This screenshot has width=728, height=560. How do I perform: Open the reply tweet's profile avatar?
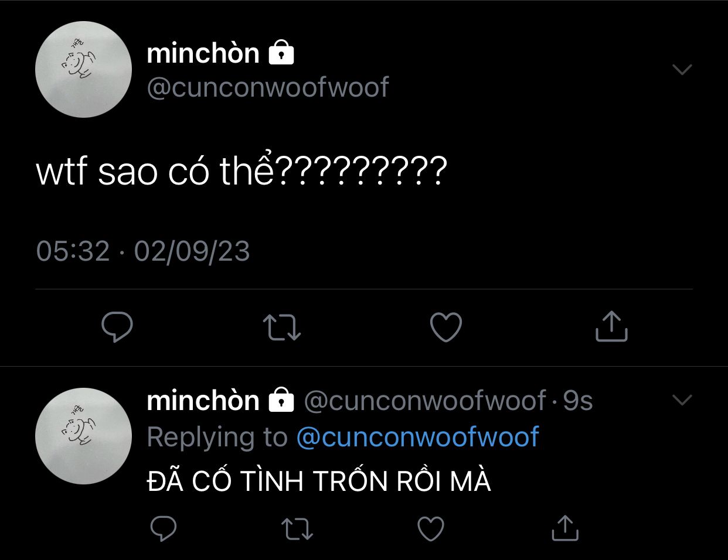click(83, 436)
